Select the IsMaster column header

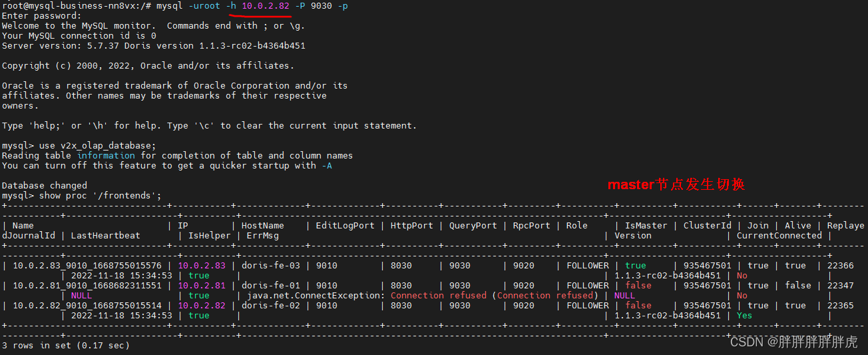[646, 226]
